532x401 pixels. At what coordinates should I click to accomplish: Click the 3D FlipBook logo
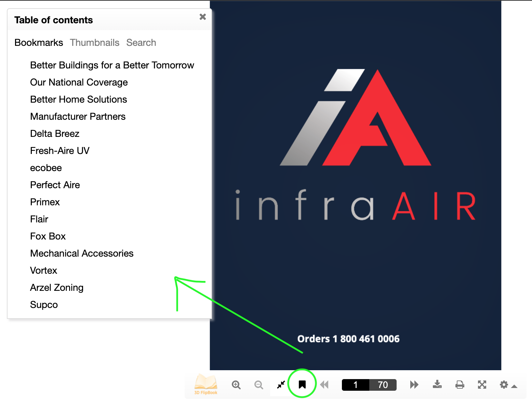[205, 385]
